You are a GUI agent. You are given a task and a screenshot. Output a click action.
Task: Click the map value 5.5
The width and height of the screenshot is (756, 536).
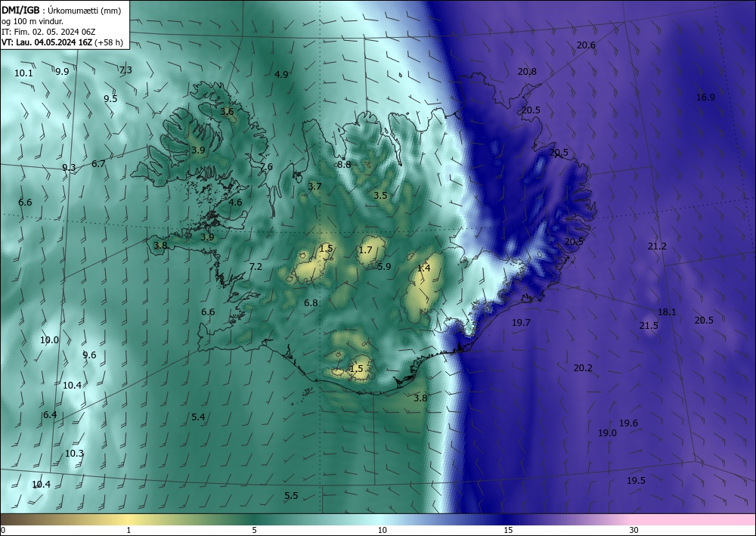[x=291, y=496]
